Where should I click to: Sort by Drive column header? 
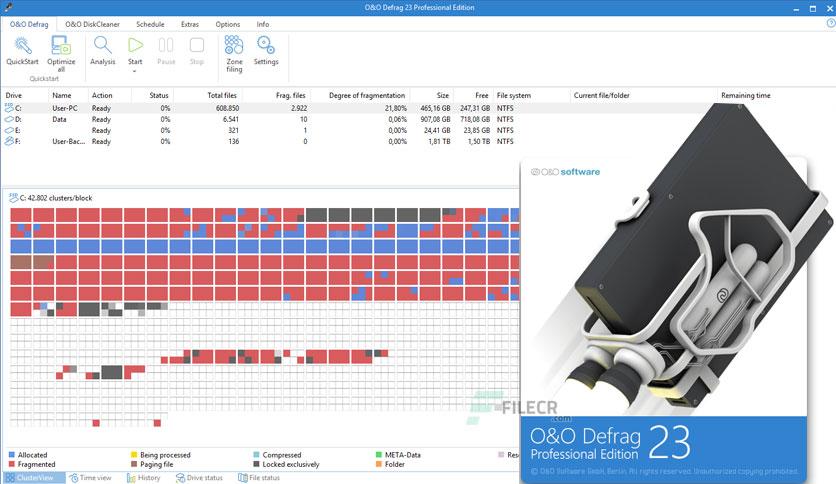pyautogui.click(x=13, y=95)
